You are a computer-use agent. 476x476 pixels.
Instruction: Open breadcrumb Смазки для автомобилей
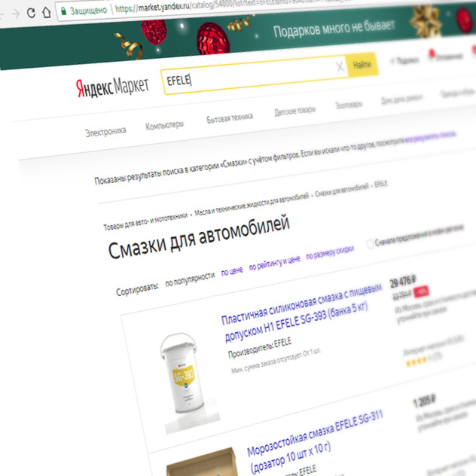342,189
